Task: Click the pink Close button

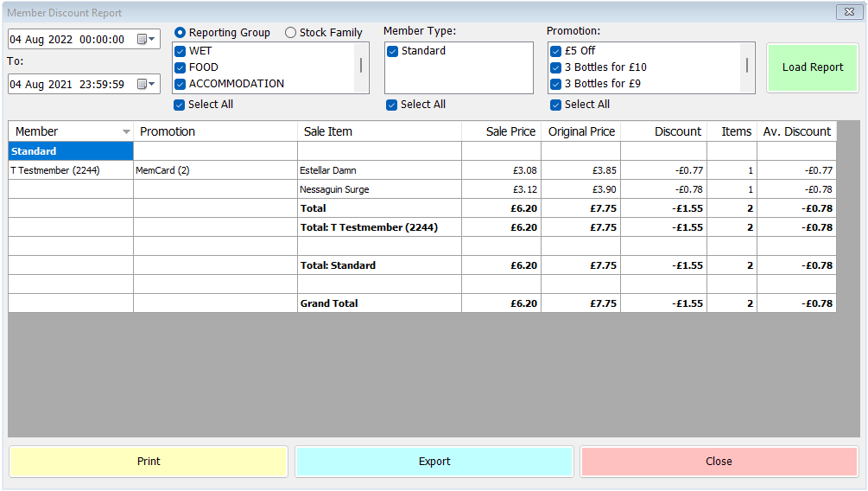Action: 719,461
